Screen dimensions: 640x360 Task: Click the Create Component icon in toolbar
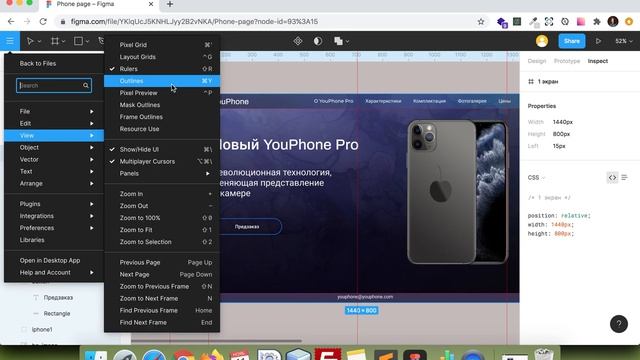tap(298, 41)
